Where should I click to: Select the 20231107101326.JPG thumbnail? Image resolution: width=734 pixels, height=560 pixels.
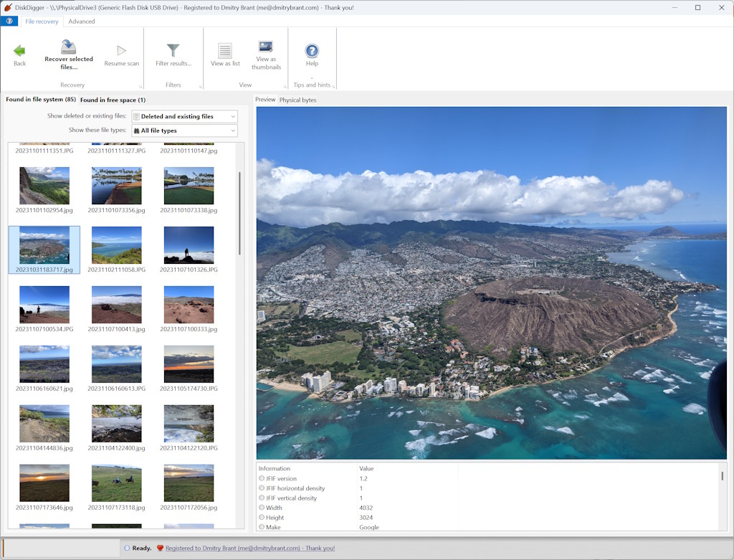pos(188,247)
